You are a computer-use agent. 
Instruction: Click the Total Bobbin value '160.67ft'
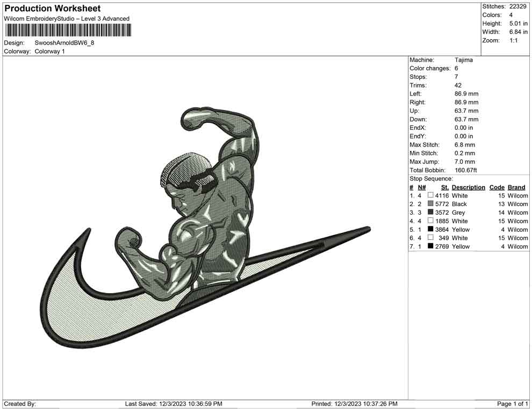coord(466,170)
